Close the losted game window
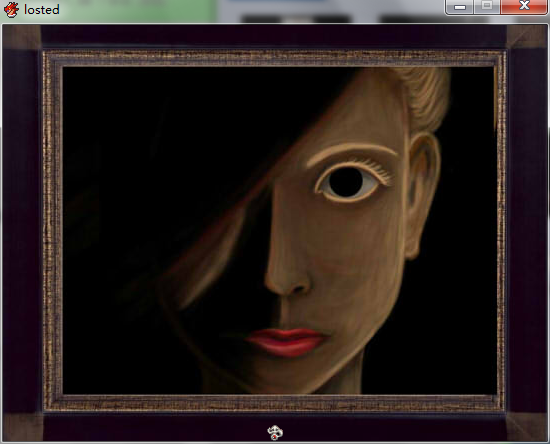Screen dimensions: 550x444 point(524,7)
